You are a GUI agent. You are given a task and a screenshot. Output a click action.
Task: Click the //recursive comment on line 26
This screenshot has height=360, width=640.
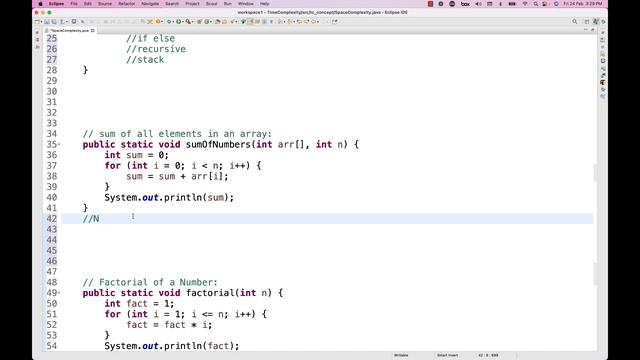click(x=156, y=49)
